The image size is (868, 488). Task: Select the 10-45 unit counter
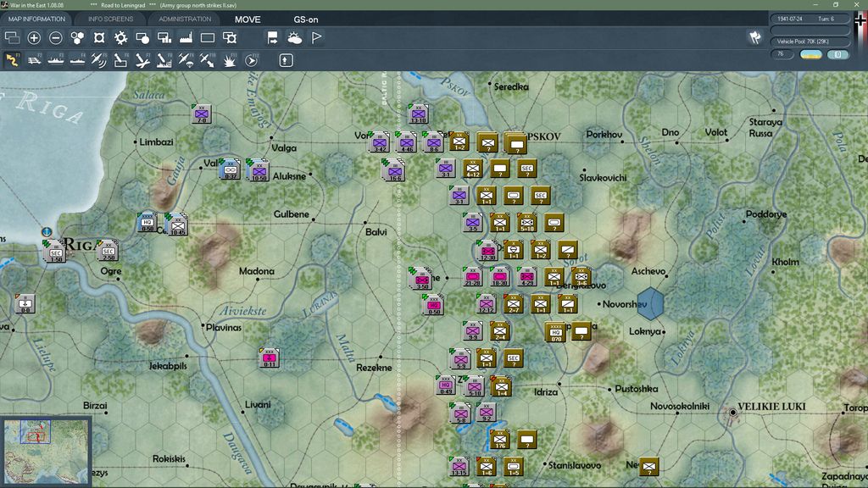pyautogui.click(x=177, y=225)
